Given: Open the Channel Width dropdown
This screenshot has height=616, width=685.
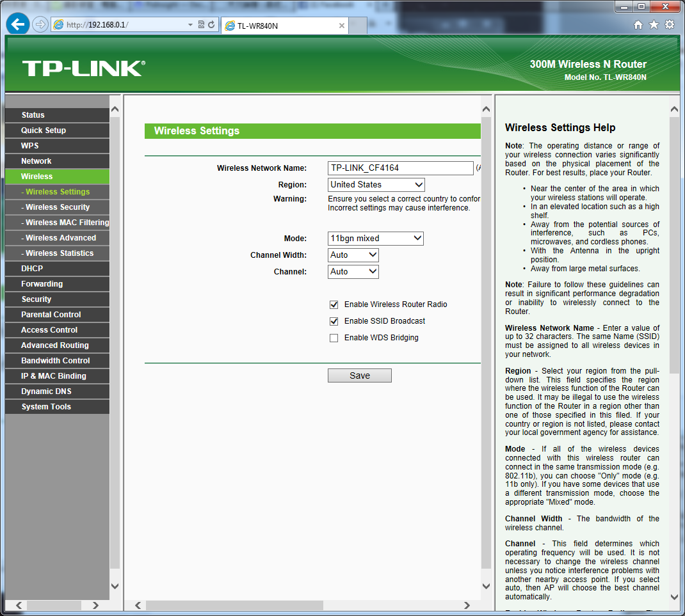Looking at the screenshot, I should (353, 255).
